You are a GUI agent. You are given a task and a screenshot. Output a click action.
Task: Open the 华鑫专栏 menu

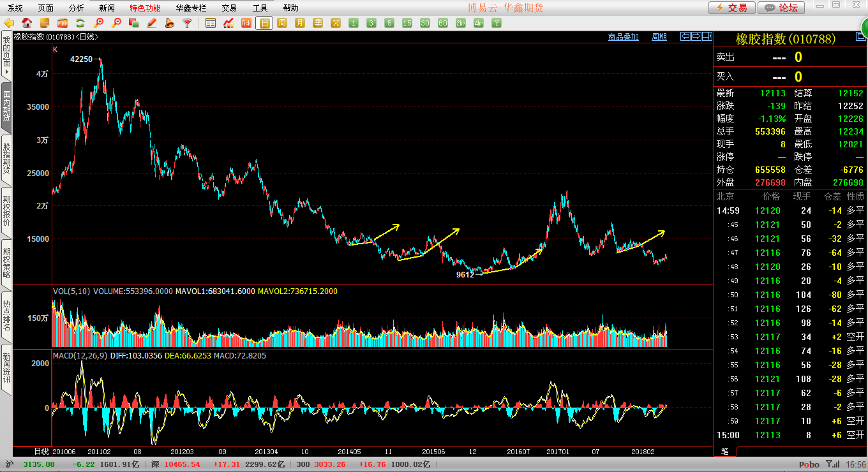[191, 8]
